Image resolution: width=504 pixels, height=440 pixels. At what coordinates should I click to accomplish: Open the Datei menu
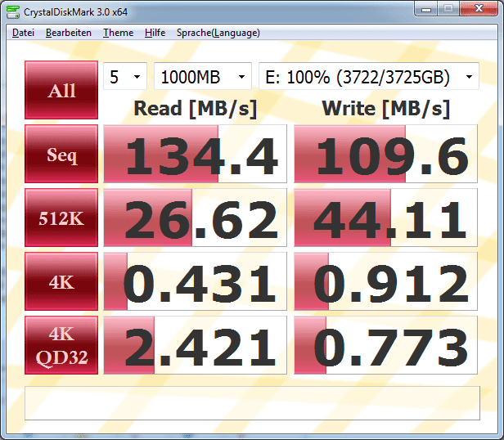[23, 33]
